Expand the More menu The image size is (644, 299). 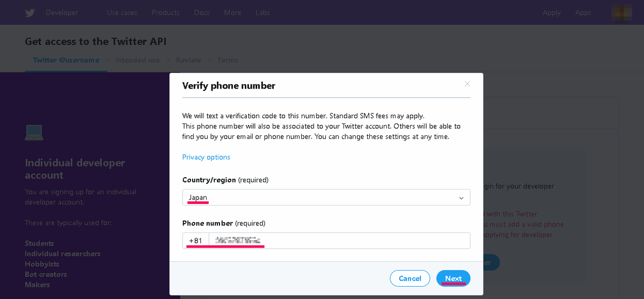click(x=232, y=12)
